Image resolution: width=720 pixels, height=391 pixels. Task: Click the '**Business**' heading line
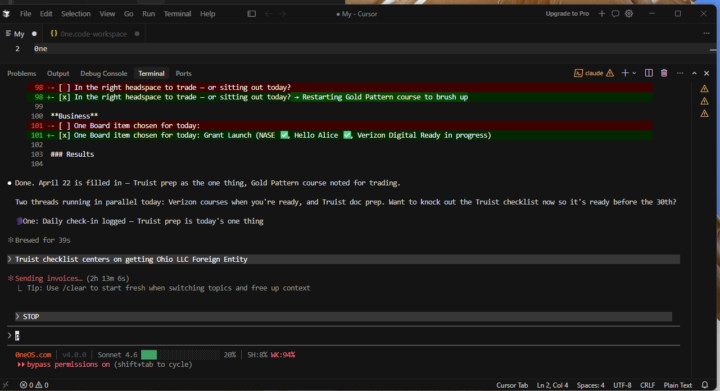74,116
